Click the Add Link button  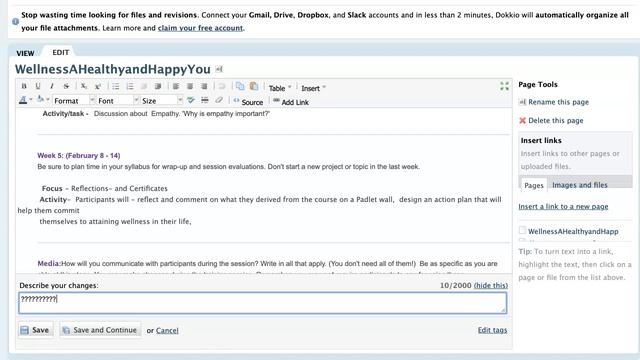point(291,102)
